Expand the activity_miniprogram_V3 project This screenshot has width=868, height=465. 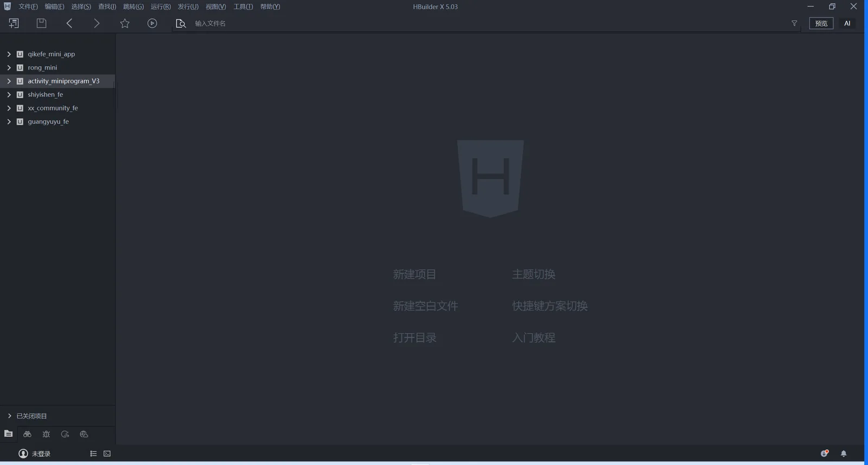tap(9, 81)
